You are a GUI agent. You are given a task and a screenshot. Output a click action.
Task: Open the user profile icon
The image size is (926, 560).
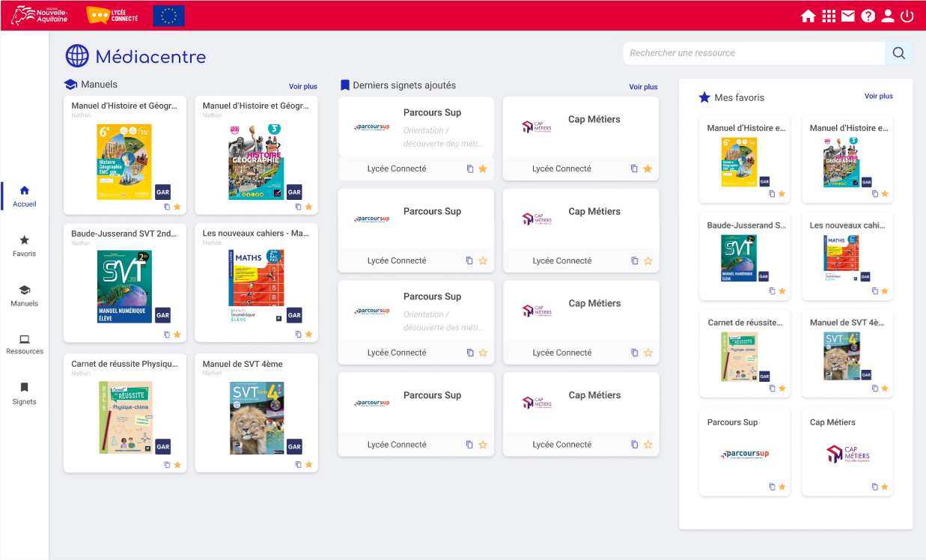coord(887,16)
